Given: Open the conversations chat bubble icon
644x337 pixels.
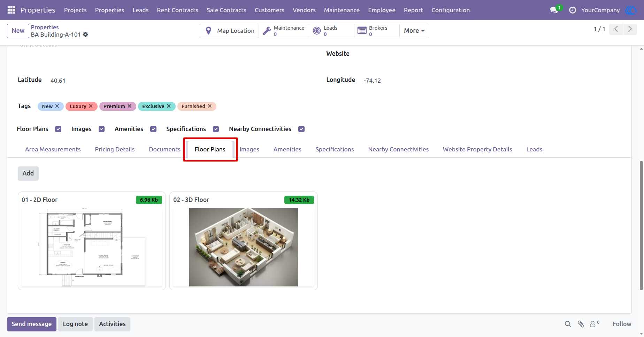Looking at the screenshot, I should tap(554, 10).
